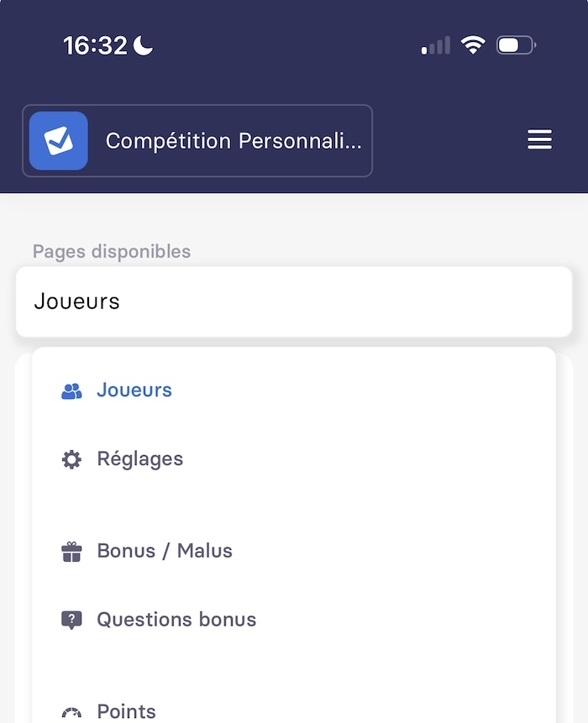Click the Pages disponibles label
Image resolution: width=588 pixels, height=723 pixels.
point(112,252)
